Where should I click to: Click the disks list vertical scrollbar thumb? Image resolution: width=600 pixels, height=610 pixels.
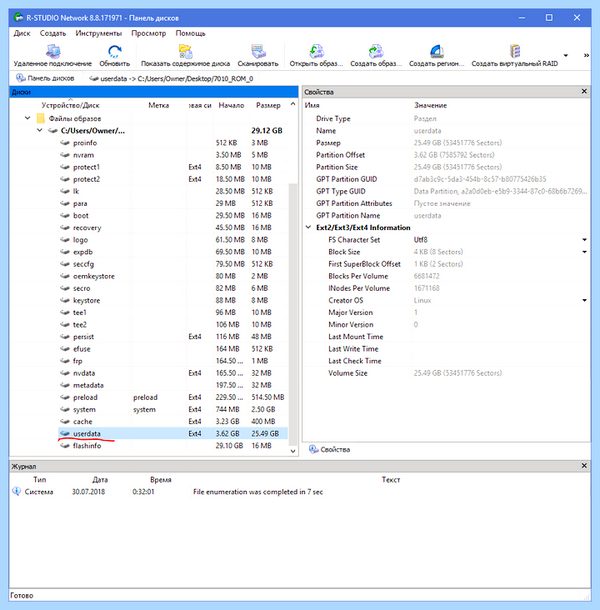293,313
